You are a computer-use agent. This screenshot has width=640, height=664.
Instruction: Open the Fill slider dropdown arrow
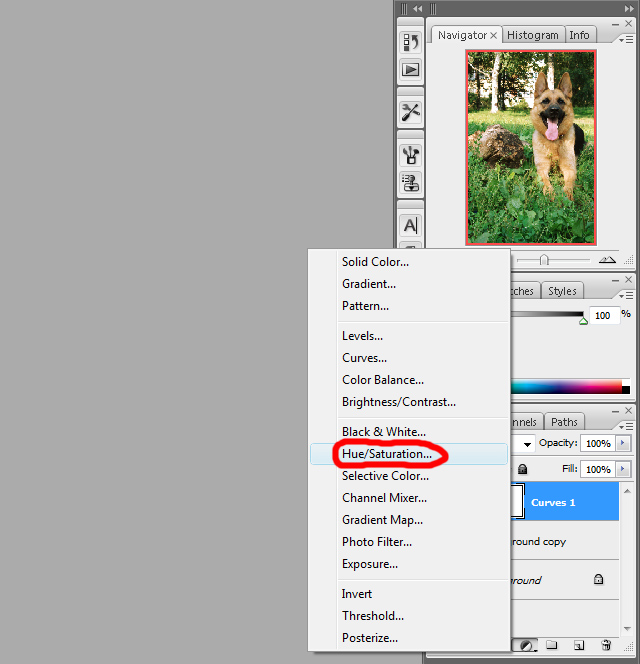[x=624, y=469]
